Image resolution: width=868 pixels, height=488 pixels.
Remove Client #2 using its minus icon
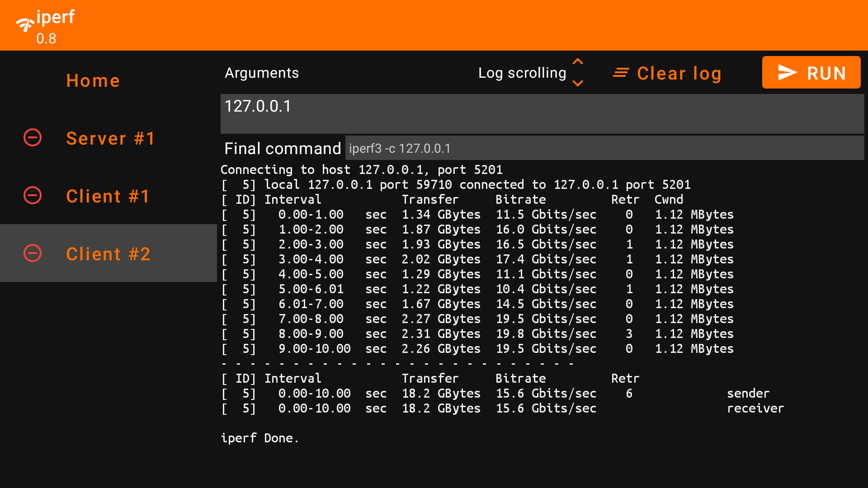tap(32, 253)
